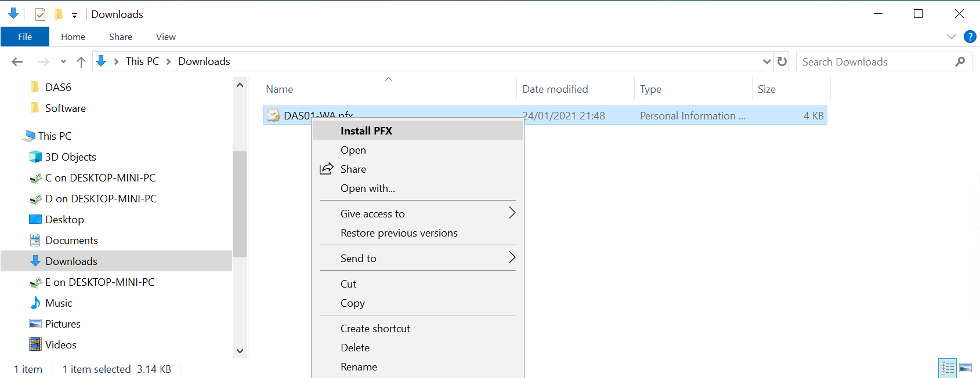Sort files by Date modified column

[x=555, y=89]
